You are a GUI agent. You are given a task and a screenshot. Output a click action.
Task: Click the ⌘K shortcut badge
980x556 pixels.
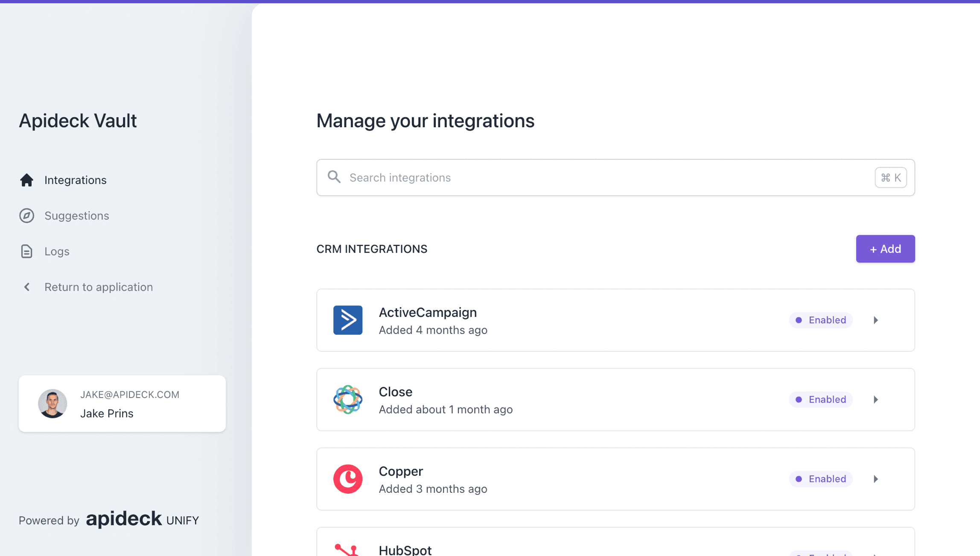[x=890, y=177]
